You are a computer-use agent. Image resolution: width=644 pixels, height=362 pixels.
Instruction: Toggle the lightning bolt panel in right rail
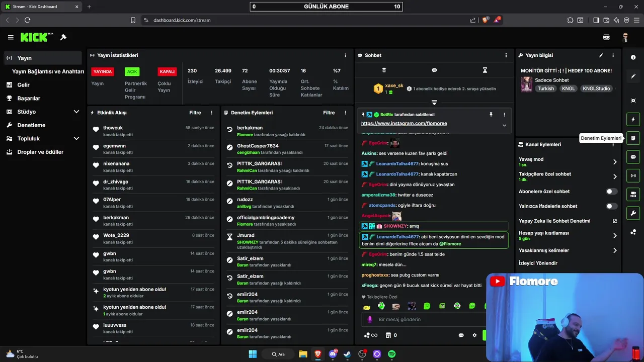[x=633, y=120]
